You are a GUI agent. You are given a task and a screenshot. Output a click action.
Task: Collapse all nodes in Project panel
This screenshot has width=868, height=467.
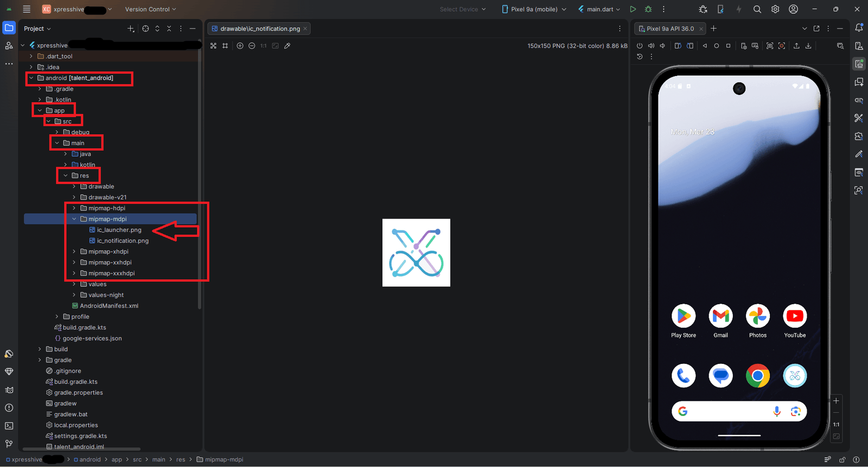pyautogui.click(x=169, y=29)
